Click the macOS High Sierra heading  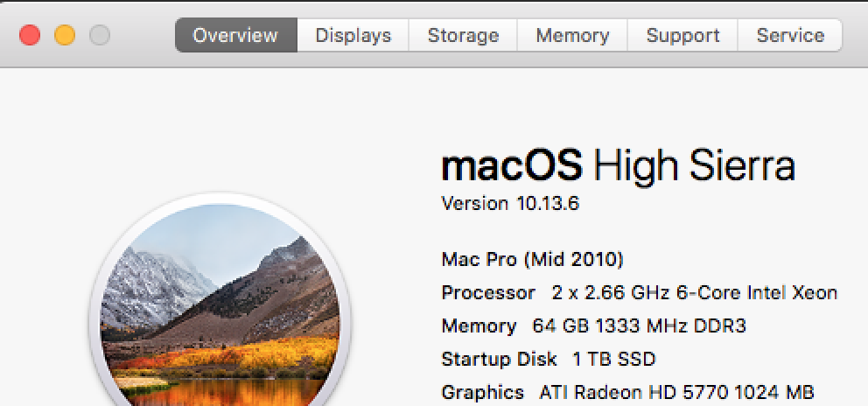click(x=618, y=167)
